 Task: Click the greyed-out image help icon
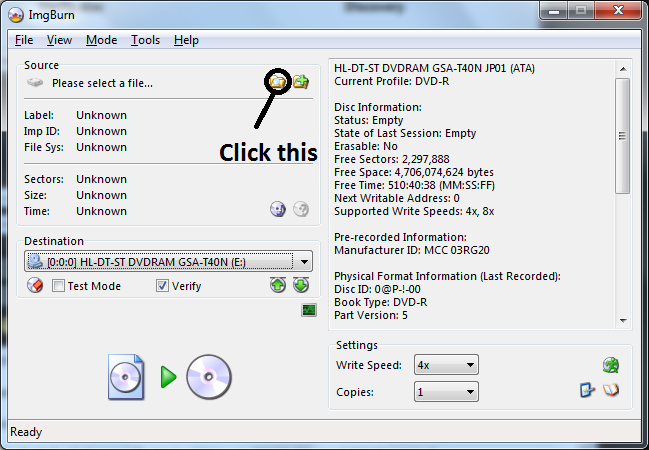[x=301, y=209]
